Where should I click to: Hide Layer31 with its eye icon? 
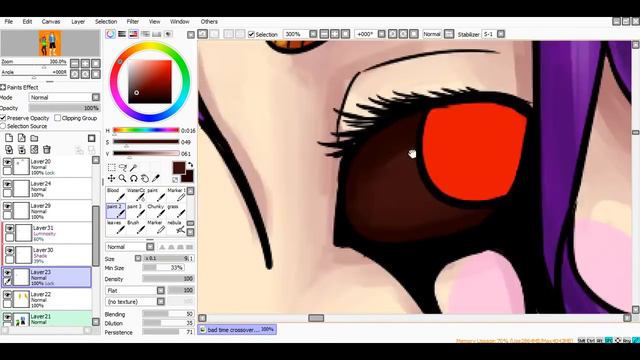pos(9,228)
